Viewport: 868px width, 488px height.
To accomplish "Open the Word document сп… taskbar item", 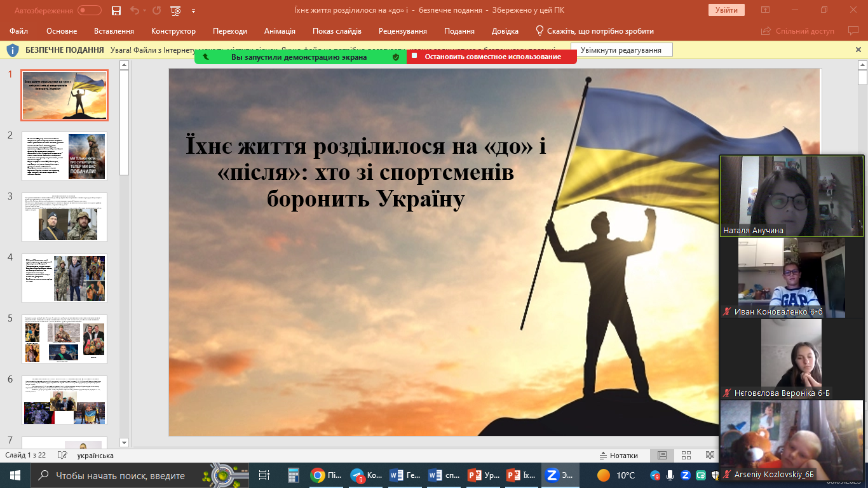I will pyautogui.click(x=444, y=475).
